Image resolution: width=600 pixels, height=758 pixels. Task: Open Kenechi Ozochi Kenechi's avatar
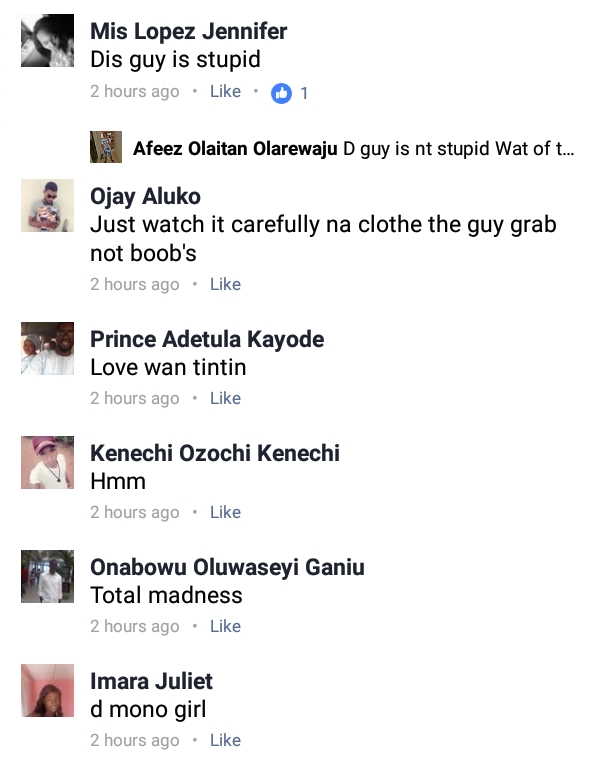pos(47,462)
